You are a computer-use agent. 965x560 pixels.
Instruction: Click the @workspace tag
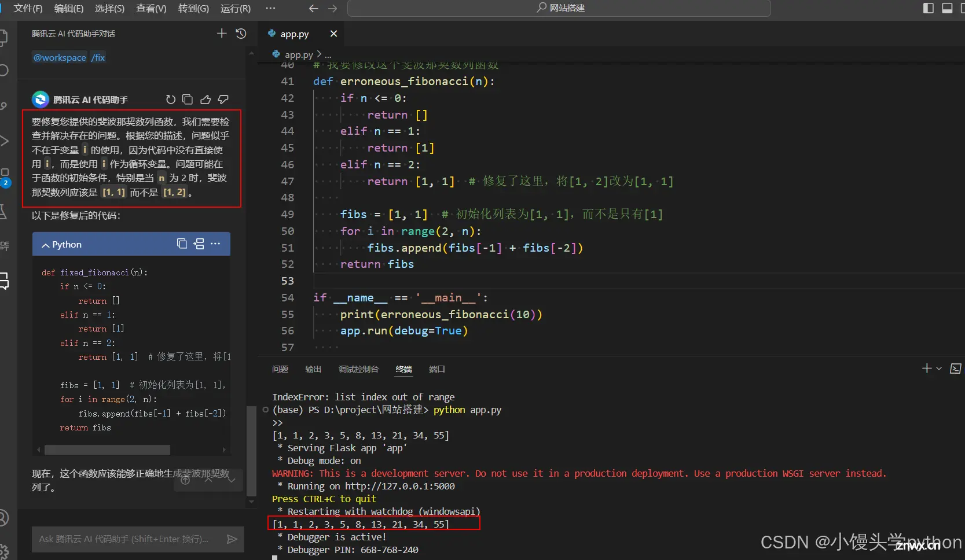60,57
